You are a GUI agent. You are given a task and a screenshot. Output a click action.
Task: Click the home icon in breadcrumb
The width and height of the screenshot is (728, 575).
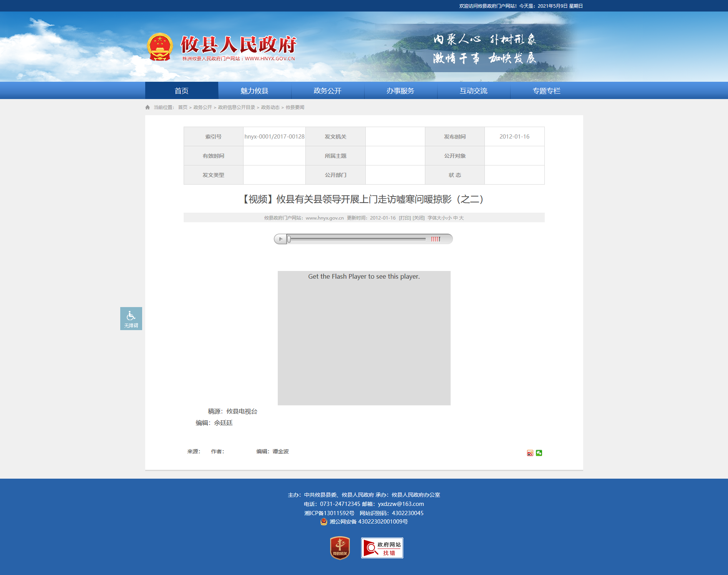[148, 107]
